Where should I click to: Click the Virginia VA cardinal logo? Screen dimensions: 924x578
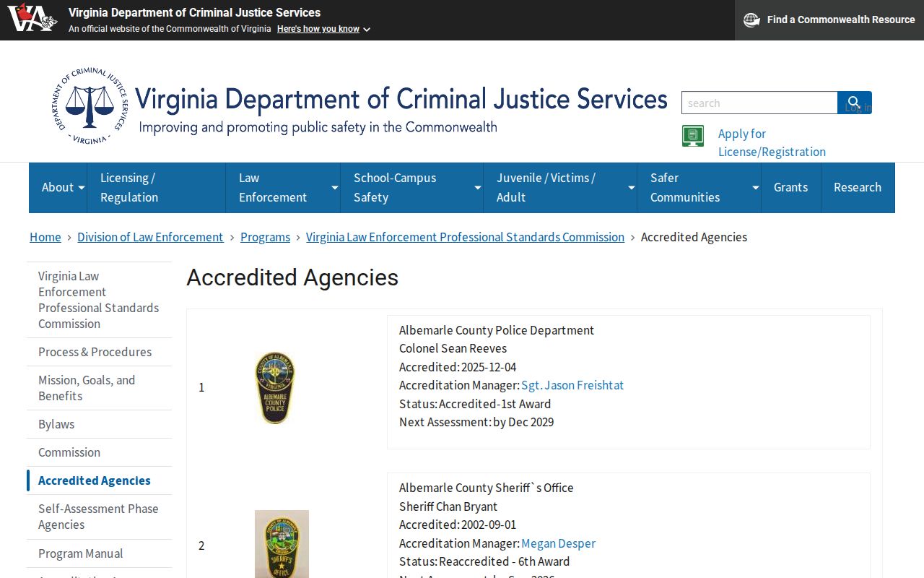[32, 17]
